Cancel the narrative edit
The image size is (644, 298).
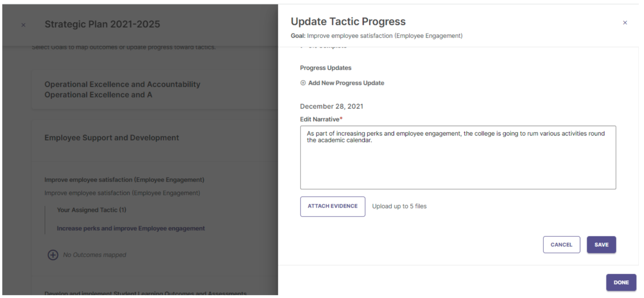[561, 245]
